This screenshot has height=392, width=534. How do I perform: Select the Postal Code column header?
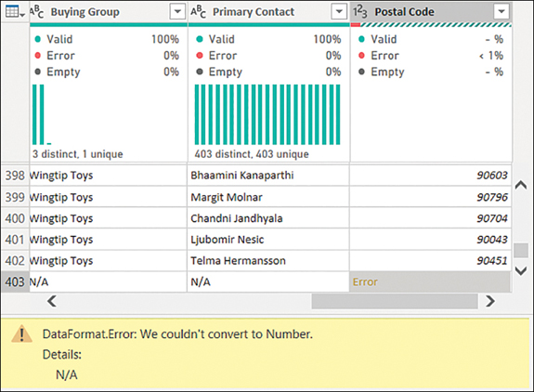click(x=431, y=12)
